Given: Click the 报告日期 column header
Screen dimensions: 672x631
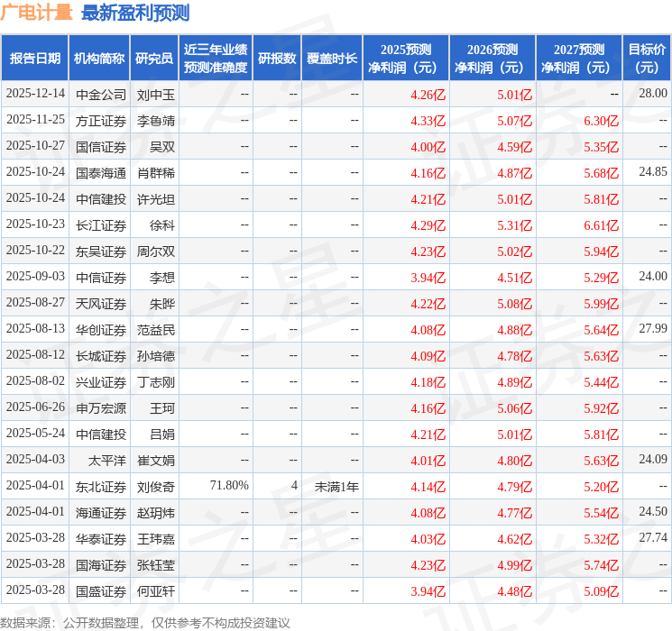Looking at the screenshot, I should [34, 58].
